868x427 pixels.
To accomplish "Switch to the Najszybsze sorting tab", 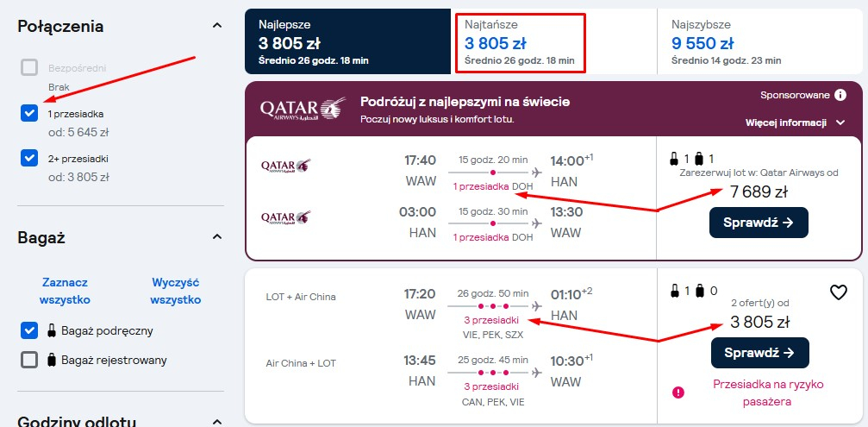I will click(x=760, y=41).
